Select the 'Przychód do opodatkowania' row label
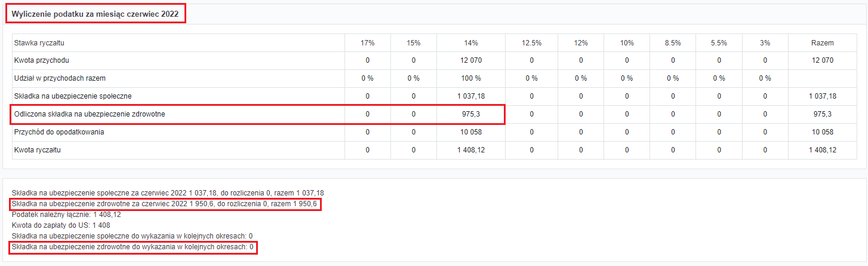 point(59,132)
